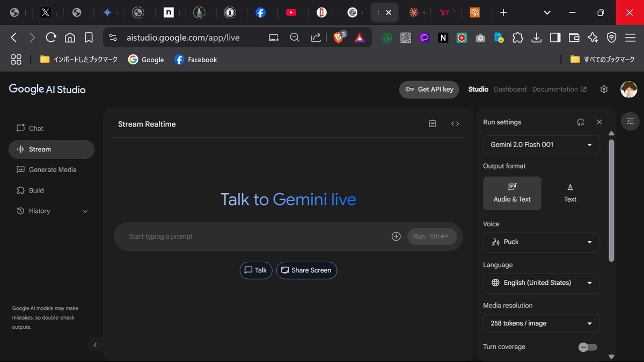Switch to the Dashboard header tab
This screenshot has width=644, height=362.
(x=510, y=89)
